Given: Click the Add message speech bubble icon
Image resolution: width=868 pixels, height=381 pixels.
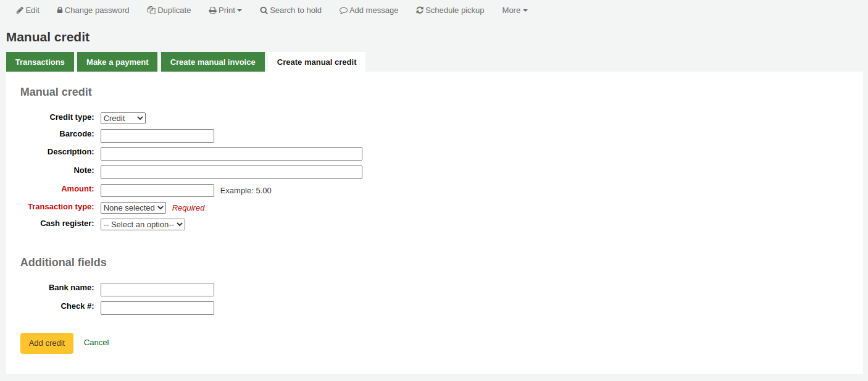Looking at the screenshot, I should [x=343, y=10].
